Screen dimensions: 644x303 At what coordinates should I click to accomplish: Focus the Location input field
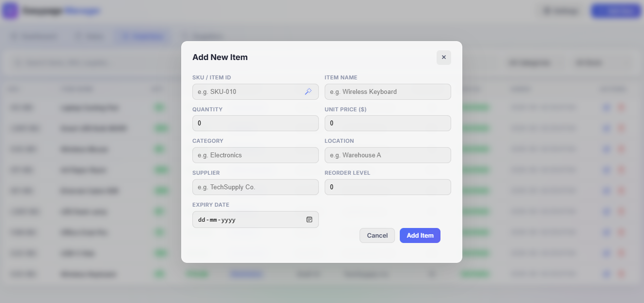[x=387, y=155]
